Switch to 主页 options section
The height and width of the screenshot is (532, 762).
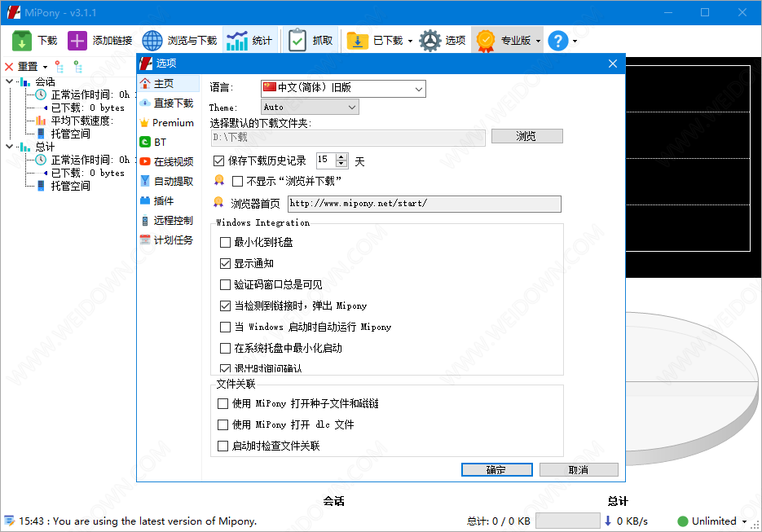pyautogui.click(x=168, y=84)
